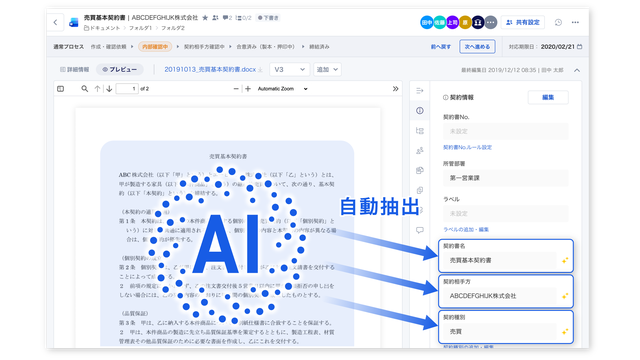
Task: Select the 内部確認中 process step
Action: point(155,47)
